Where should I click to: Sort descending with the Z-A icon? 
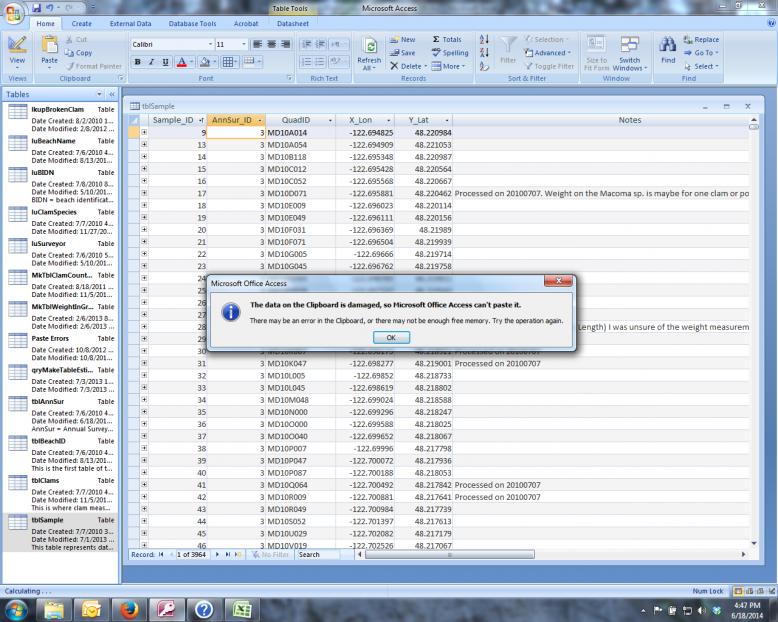click(484, 52)
